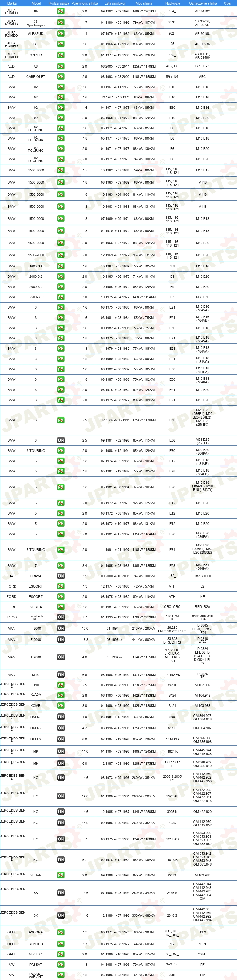
Task: Click PB fuel icon for Audi CABRIOLET
Action: [x=61, y=76]
